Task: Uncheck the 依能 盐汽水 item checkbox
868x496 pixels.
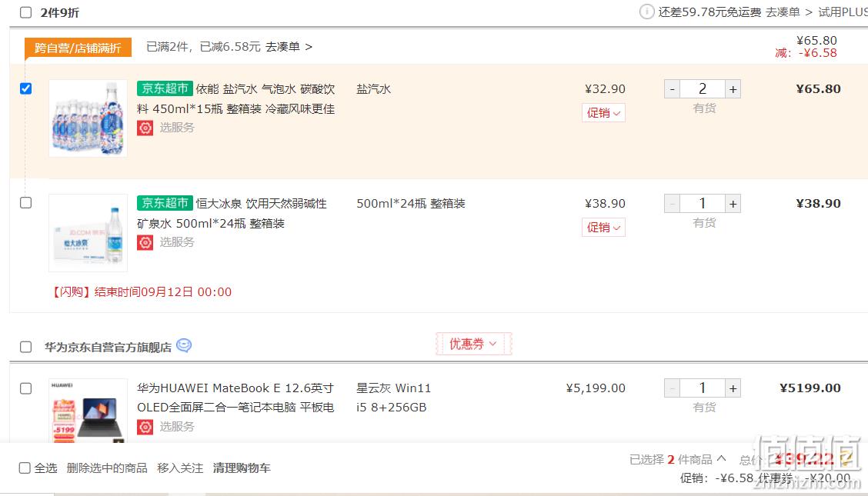Action: [x=25, y=88]
